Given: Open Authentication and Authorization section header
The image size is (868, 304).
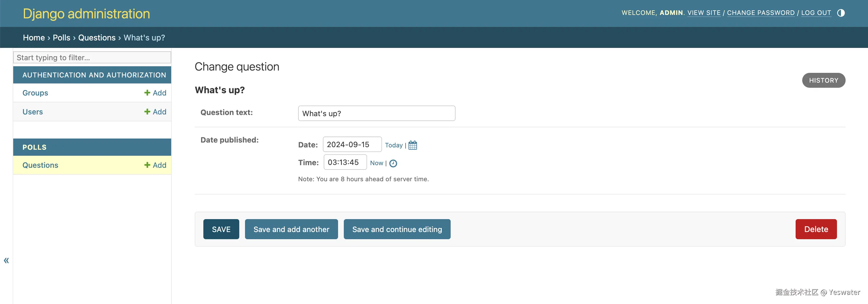Looking at the screenshot, I should [94, 75].
